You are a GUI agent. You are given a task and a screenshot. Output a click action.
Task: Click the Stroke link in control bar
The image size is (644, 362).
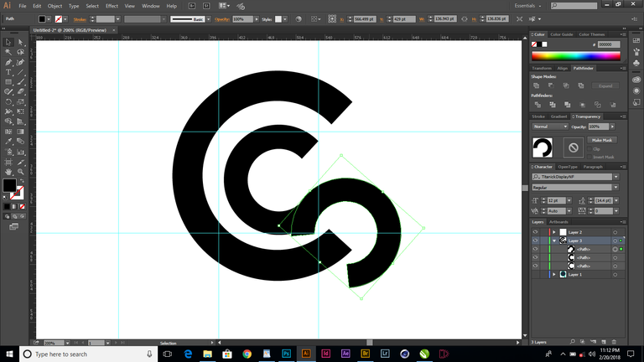pos(80,19)
